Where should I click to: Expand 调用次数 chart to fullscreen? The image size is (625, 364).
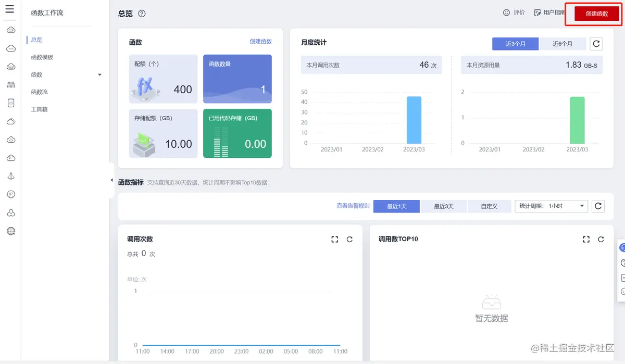tap(335, 240)
